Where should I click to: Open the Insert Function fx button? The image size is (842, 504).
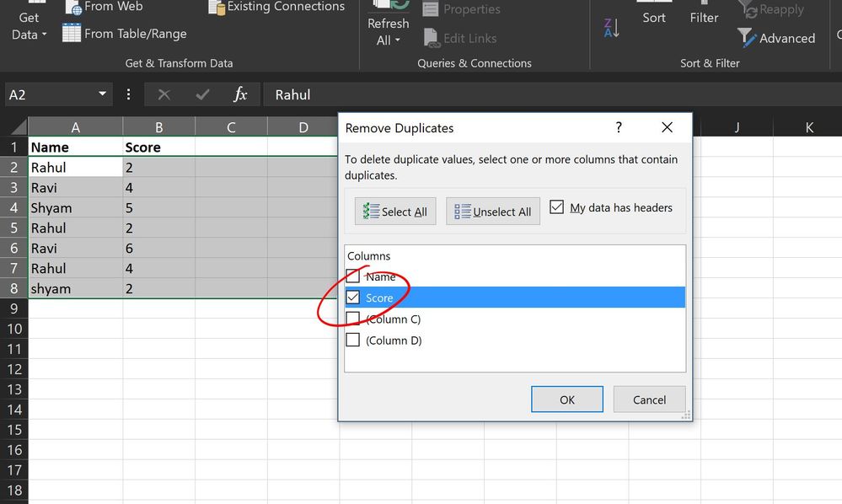click(x=240, y=94)
